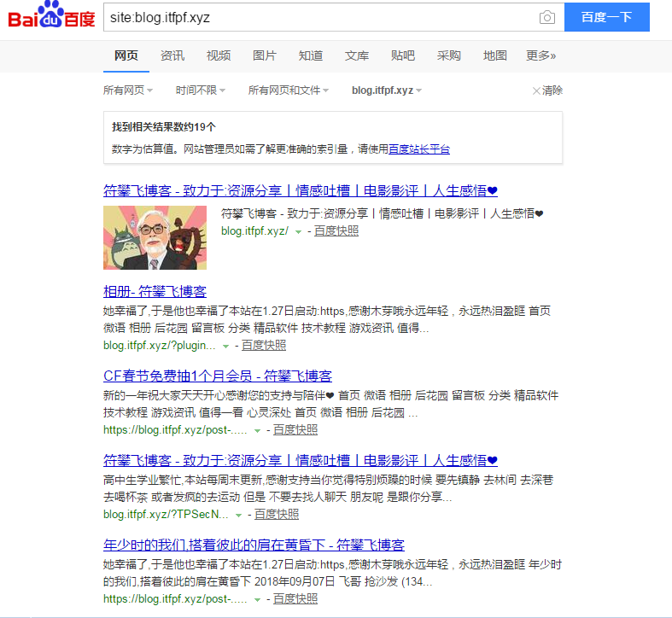Open the 所有网页和文件 file type dropdown
Screen dimensions: 672x618
coord(289,90)
